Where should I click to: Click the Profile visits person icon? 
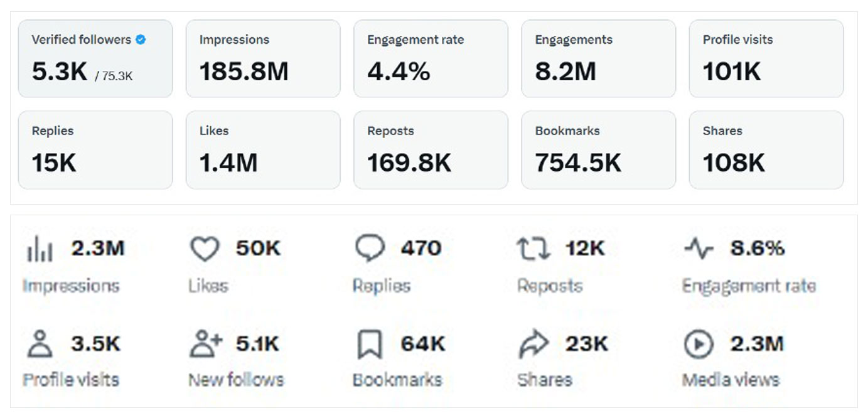click(x=40, y=345)
